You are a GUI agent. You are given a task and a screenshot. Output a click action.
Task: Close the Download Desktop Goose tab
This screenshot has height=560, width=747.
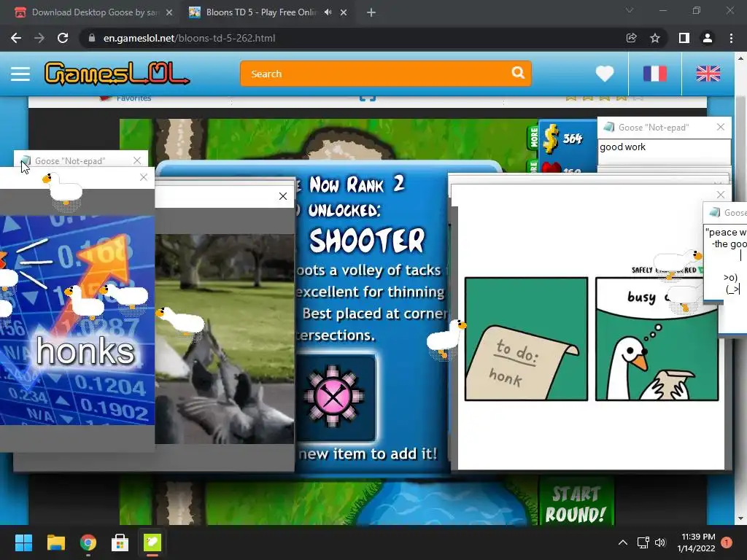[x=169, y=12]
